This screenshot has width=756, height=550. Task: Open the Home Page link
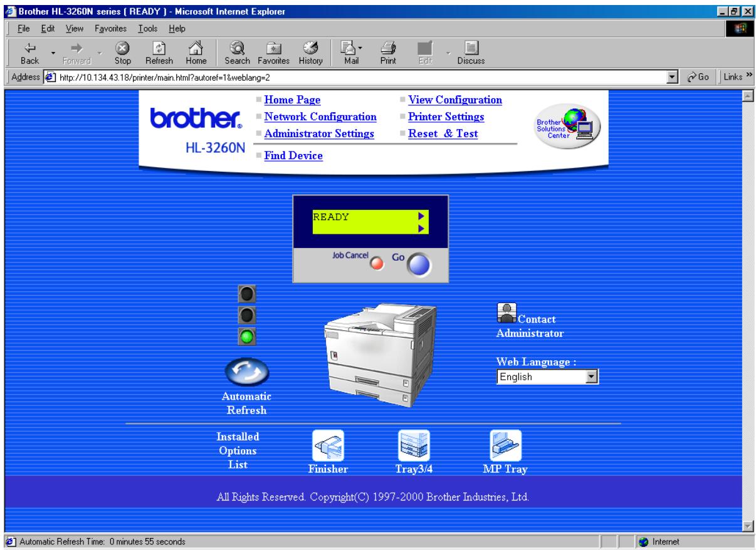pos(293,100)
